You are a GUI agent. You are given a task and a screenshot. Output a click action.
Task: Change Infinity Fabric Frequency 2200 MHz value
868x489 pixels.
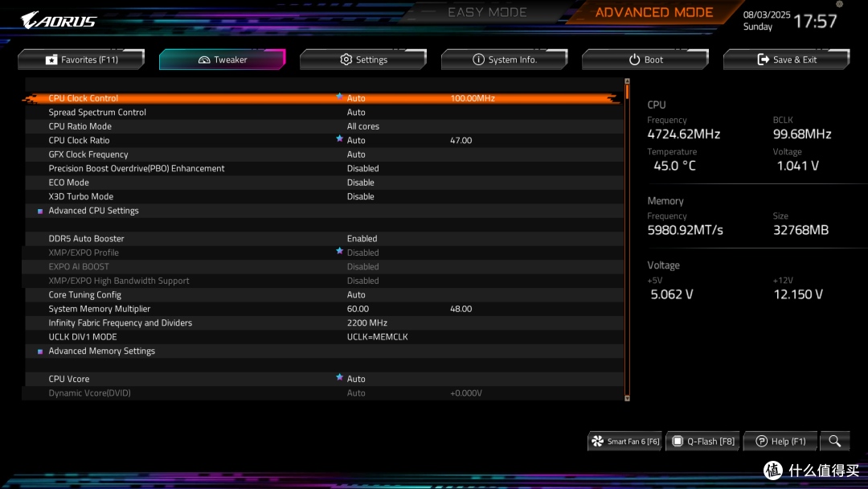(367, 323)
